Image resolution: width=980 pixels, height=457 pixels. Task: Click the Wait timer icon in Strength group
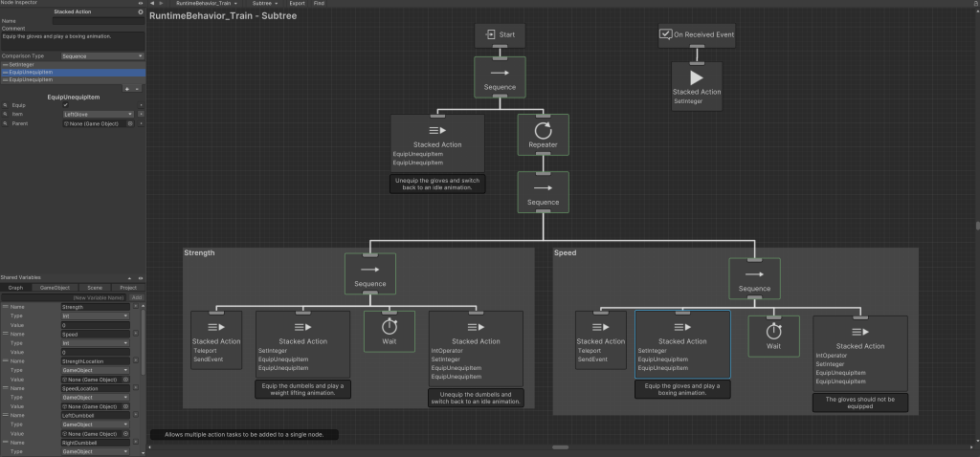(389, 325)
